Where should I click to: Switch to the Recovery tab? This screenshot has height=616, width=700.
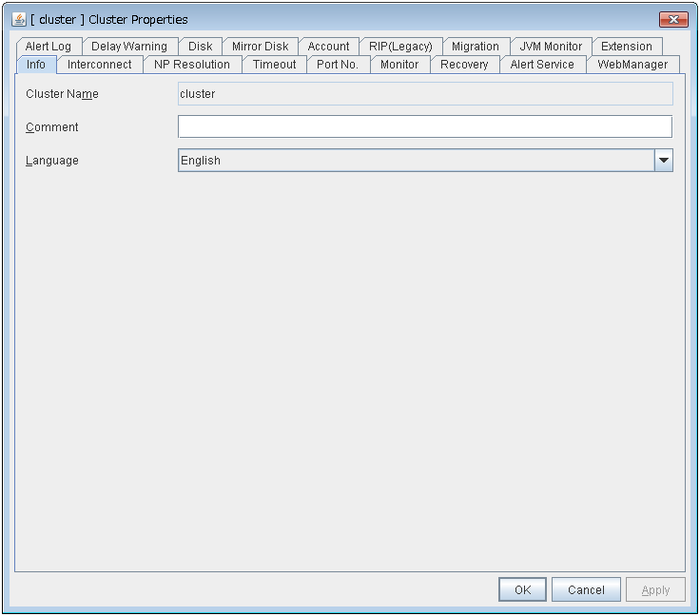(x=464, y=65)
